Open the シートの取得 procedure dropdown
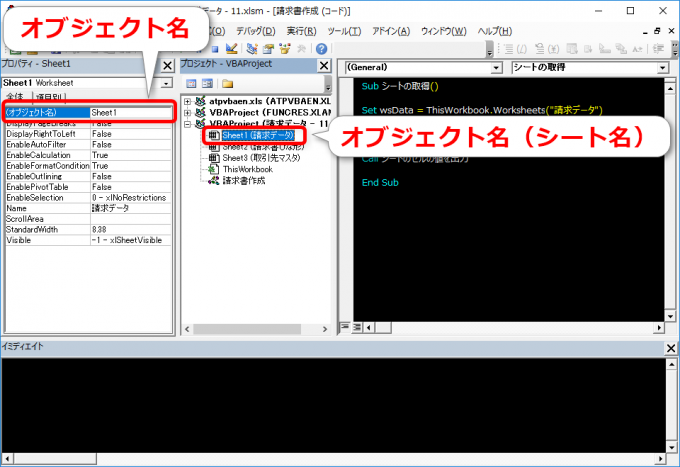Viewport: 680px width, 467px height. pyautogui.click(x=662, y=68)
